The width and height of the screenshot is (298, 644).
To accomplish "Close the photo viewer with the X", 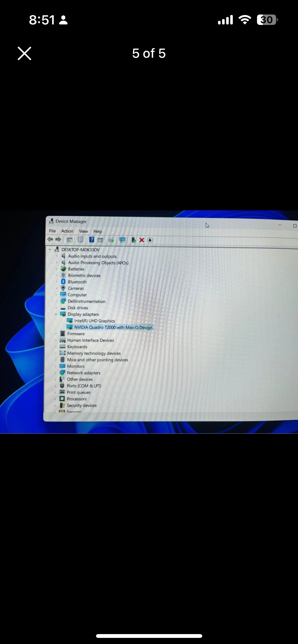I will click(24, 53).
